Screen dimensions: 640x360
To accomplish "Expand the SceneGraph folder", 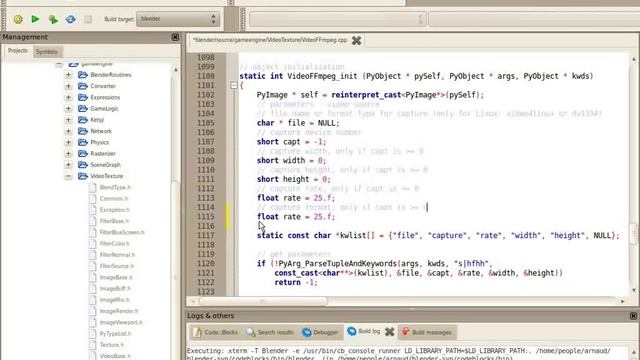I will [x=68, y=165].
